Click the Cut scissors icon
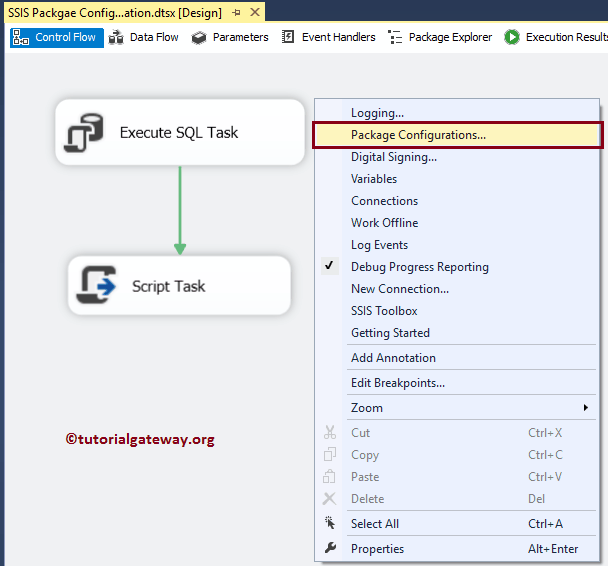This screenshot has width=608, height=566. click(330, 433)
